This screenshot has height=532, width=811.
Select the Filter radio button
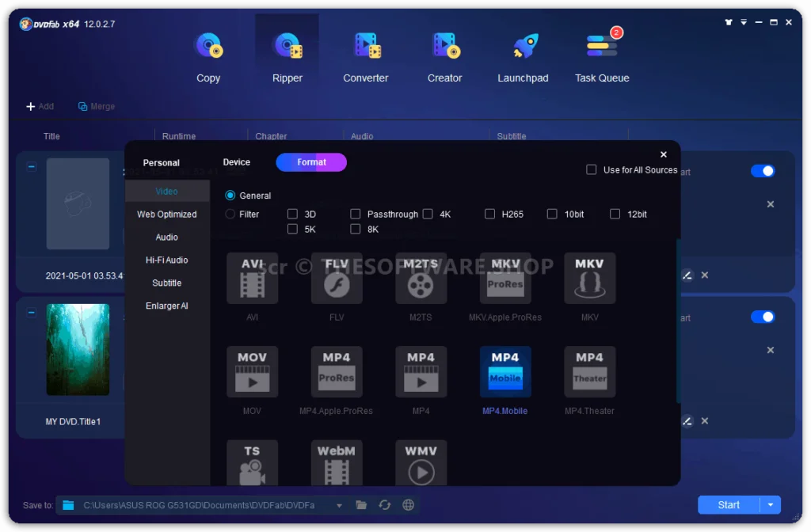click(230, 214)
